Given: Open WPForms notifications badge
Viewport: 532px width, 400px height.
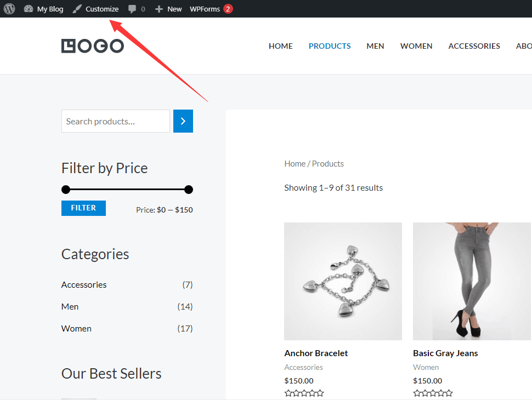Looking at the screenshot, I should coord(228,9).
